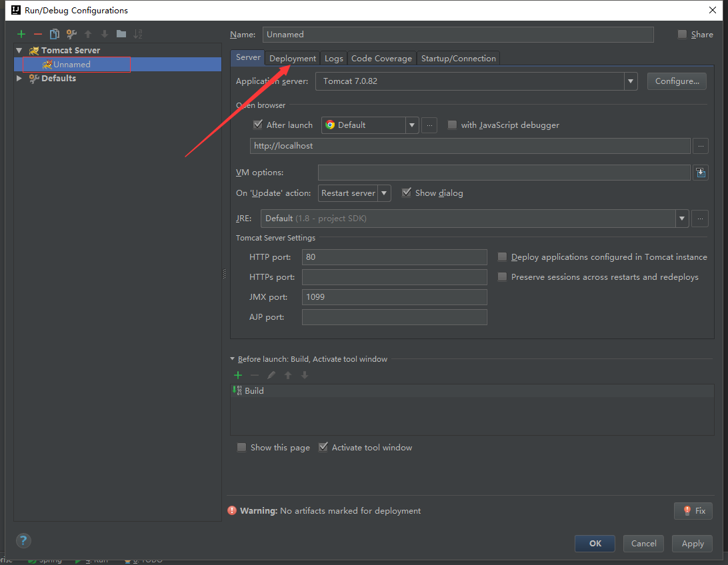Select Unnamed configuration in tree

coord(118,65)
